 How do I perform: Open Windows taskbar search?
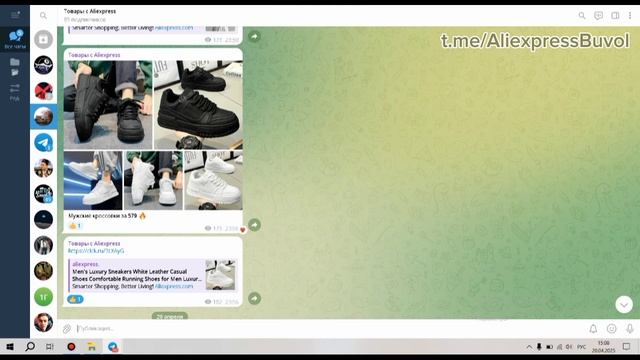click(x=30, y=347)
